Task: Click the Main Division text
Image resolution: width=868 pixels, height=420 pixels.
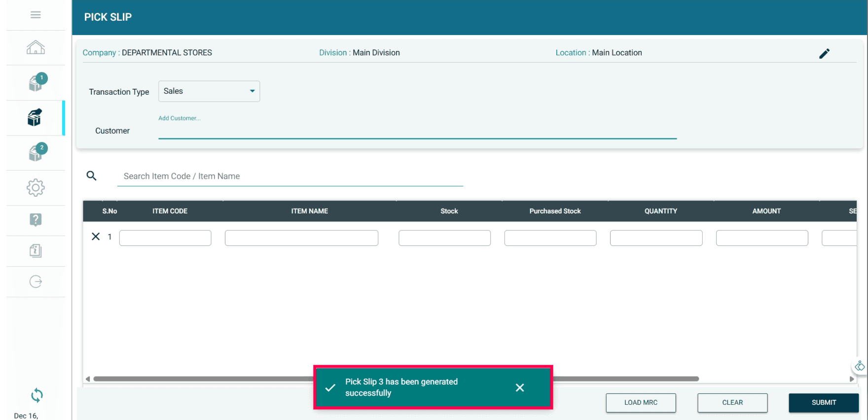Action: (x=376, y=53)
